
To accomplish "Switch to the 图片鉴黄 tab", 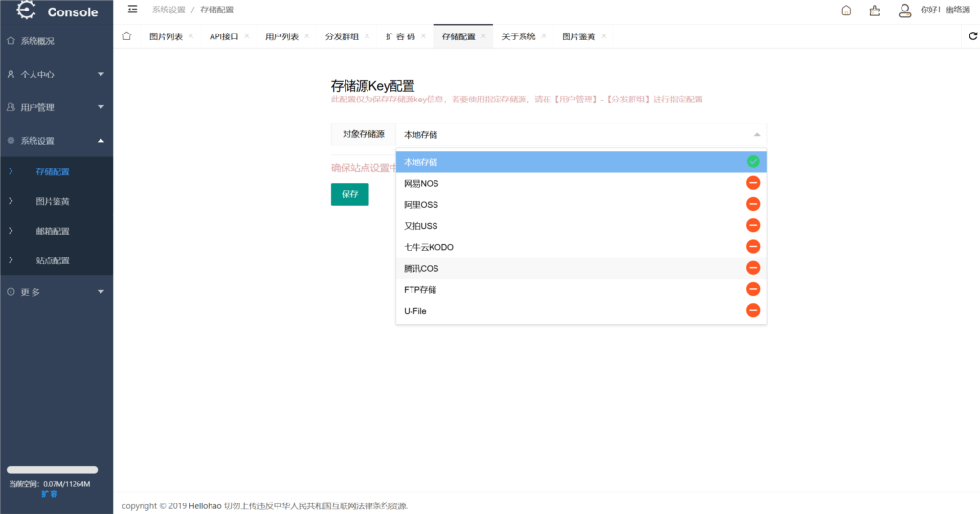I will pos(579,36).
